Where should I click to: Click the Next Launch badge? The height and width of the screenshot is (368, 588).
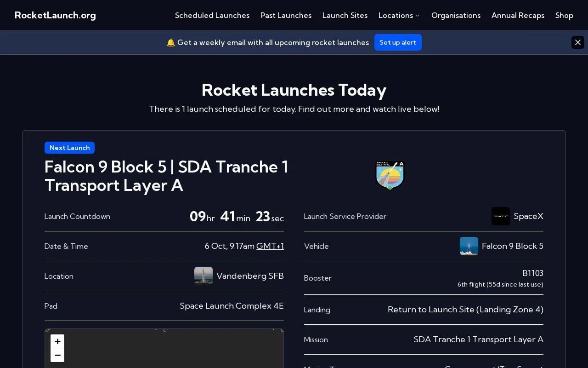(69, 148)
